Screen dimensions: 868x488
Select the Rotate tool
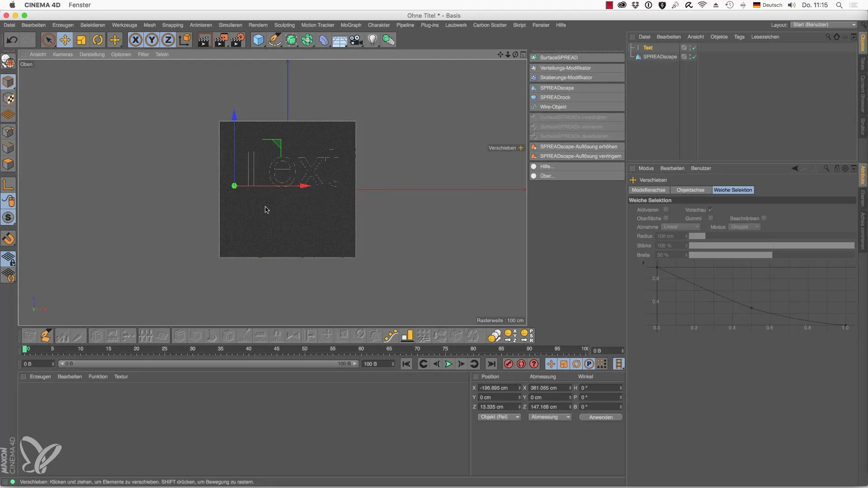[98, 40]
